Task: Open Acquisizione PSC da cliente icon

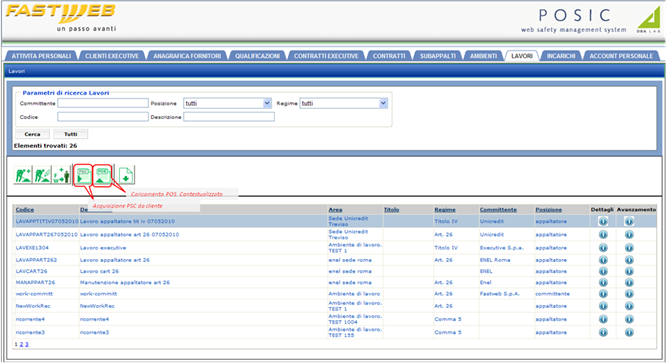Action: point(83,175)
